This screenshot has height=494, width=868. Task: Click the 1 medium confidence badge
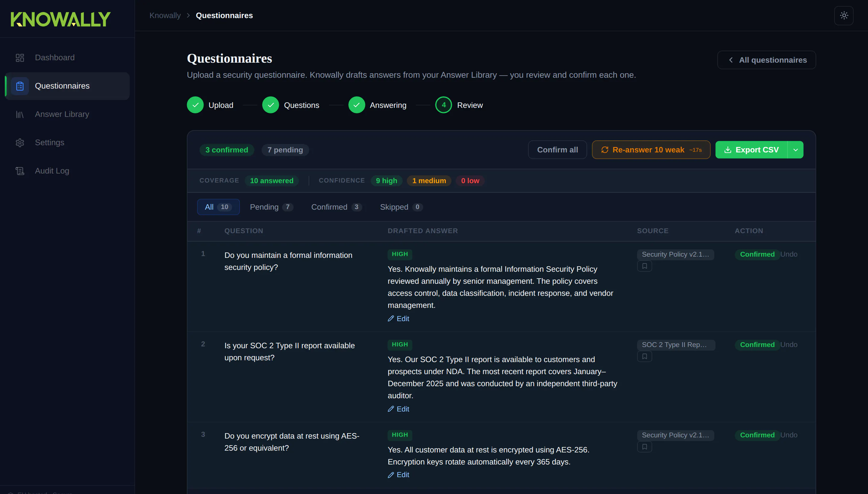(x=429, y=181)
